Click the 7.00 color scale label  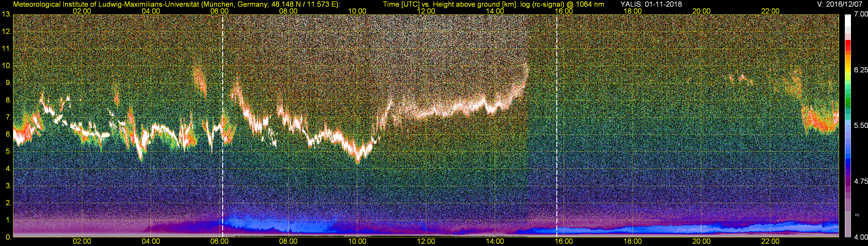[860, 14]
